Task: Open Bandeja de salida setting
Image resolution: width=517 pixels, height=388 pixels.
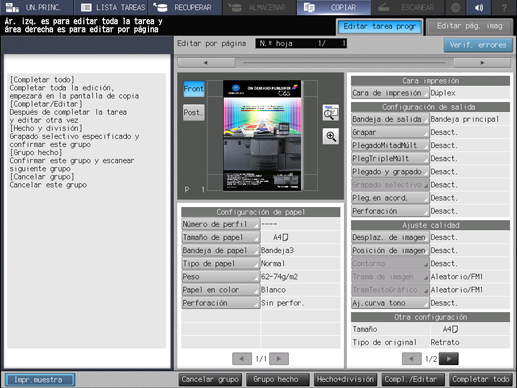Action: [390, 119]
